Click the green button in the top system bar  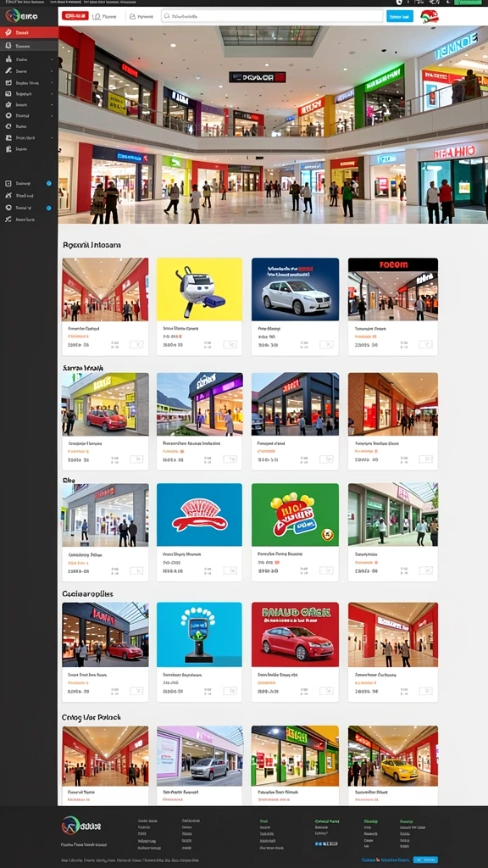click(x=468, y=3)
